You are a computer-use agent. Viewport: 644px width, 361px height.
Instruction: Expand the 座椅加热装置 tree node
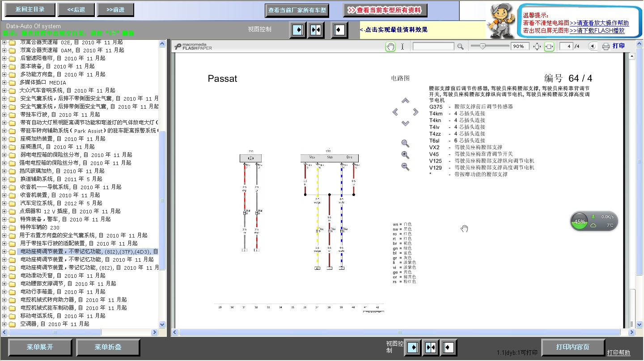[x=4, y=139]
